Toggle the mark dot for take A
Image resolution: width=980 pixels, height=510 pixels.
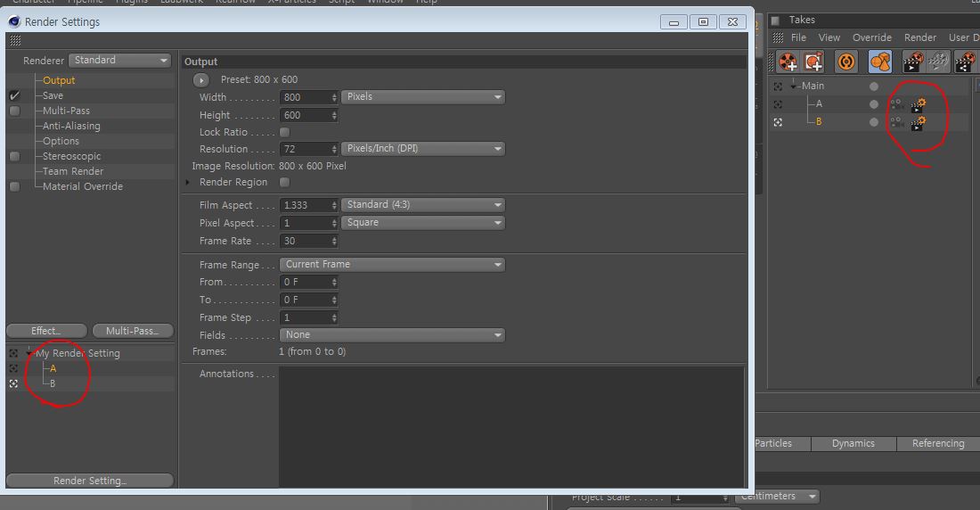click(x=874, y=104)
